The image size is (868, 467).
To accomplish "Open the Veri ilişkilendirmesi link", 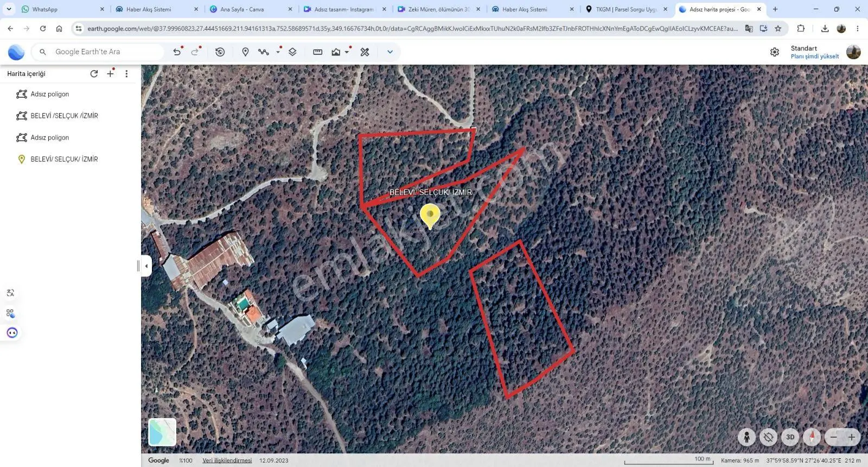I will click(x=227, y=460).
